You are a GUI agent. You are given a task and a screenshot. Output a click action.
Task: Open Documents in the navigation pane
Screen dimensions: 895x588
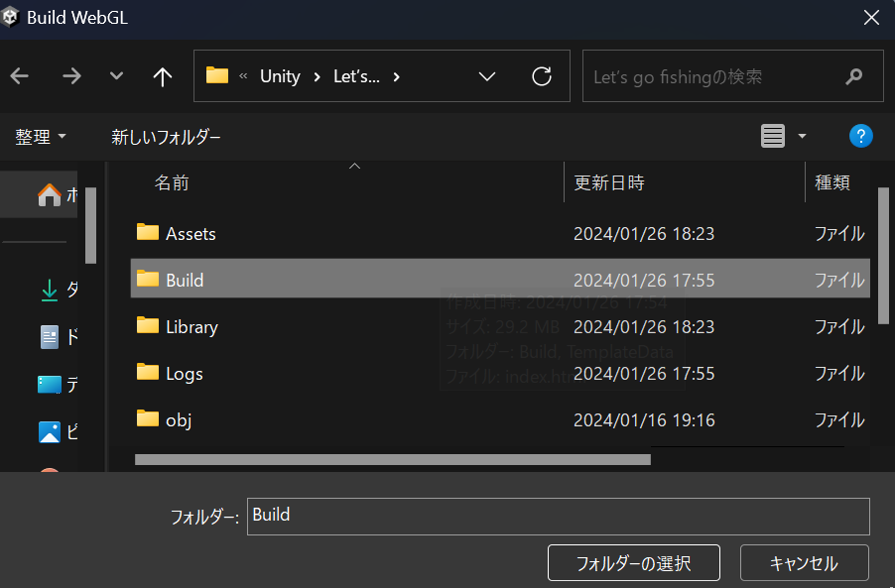[59, 337]
